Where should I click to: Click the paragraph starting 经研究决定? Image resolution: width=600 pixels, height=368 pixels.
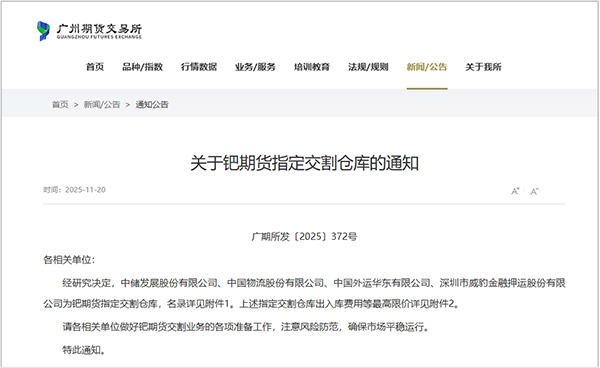[x=304, y=293]
